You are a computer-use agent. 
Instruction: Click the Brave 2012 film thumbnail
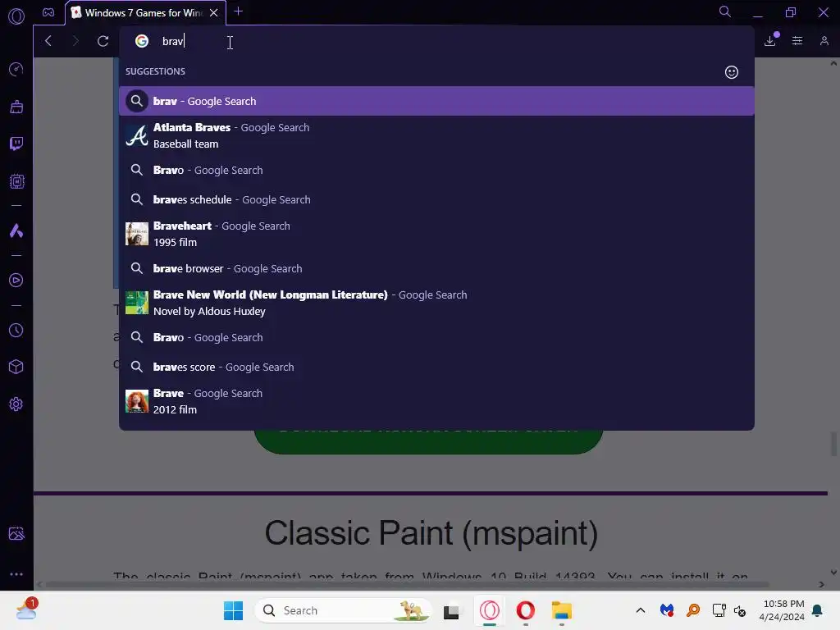[137, 401]
